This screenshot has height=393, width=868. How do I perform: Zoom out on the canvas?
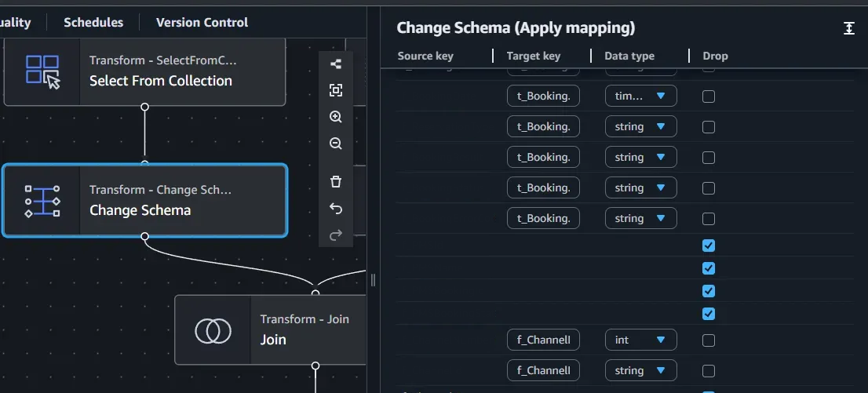[x=336, y=144]
